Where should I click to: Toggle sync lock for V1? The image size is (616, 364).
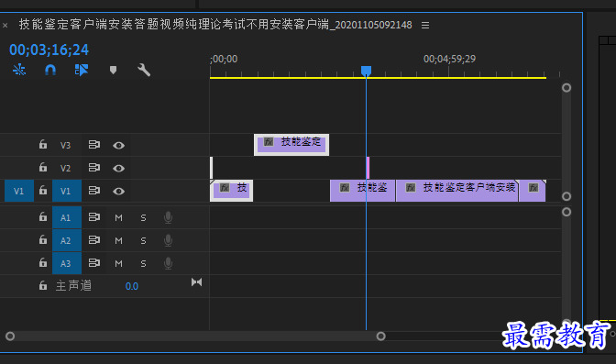click(93, 191)
